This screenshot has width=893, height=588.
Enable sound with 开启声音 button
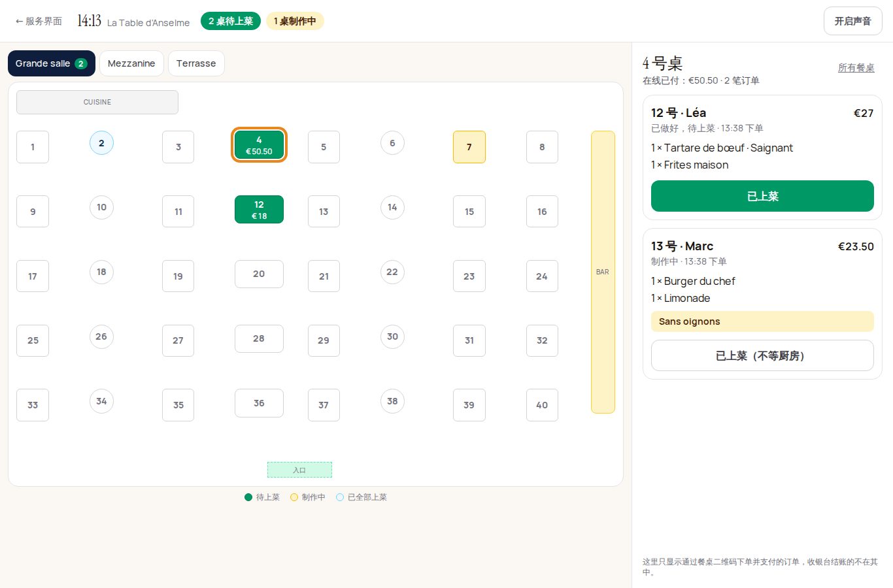[852, 21]
